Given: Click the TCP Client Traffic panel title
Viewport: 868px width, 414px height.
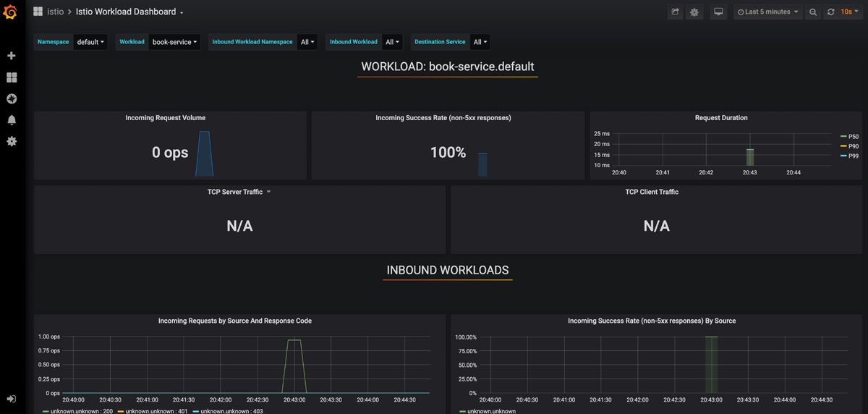Looking at the screenshot, I should click(x=652, y=192).
